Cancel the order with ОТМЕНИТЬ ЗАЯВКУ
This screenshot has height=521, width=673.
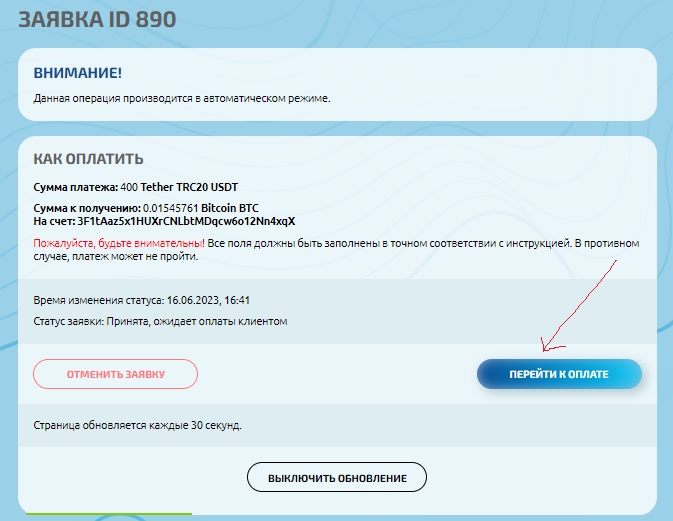115,374
